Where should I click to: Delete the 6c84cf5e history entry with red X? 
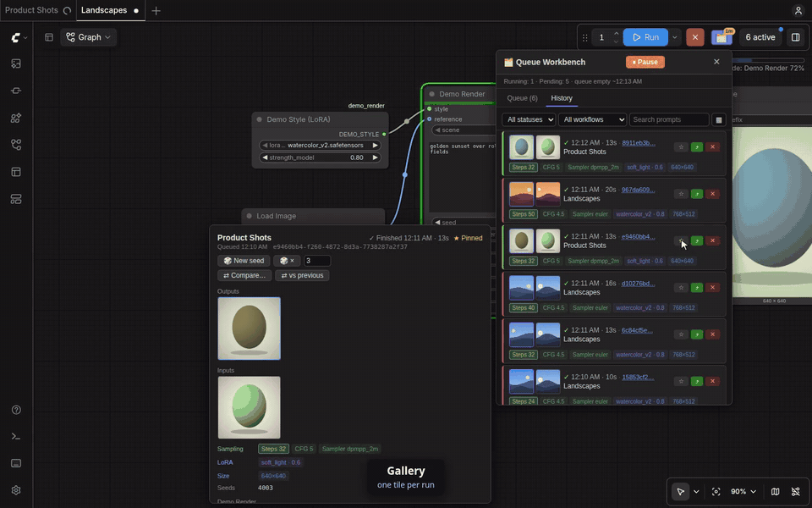tap(712, 334)
